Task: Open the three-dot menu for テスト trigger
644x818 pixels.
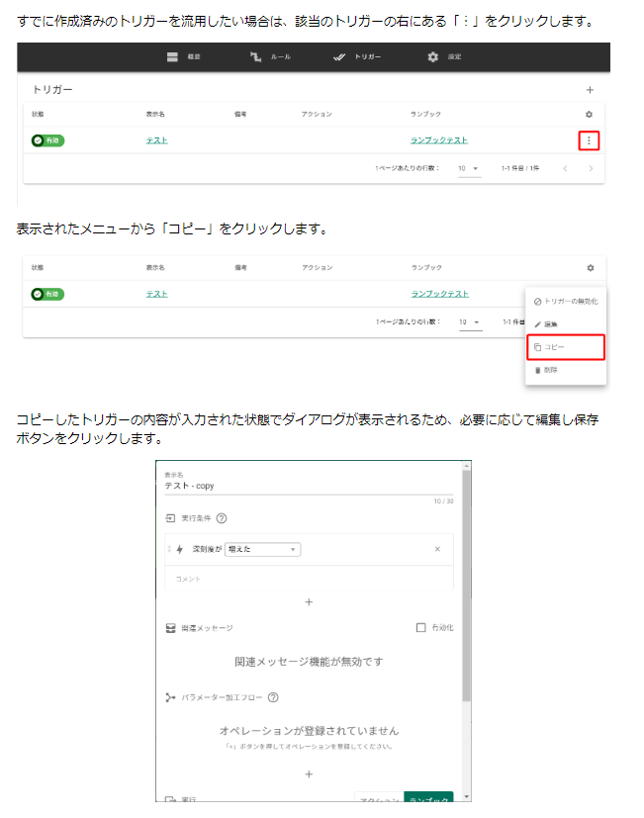Action: 589,140
